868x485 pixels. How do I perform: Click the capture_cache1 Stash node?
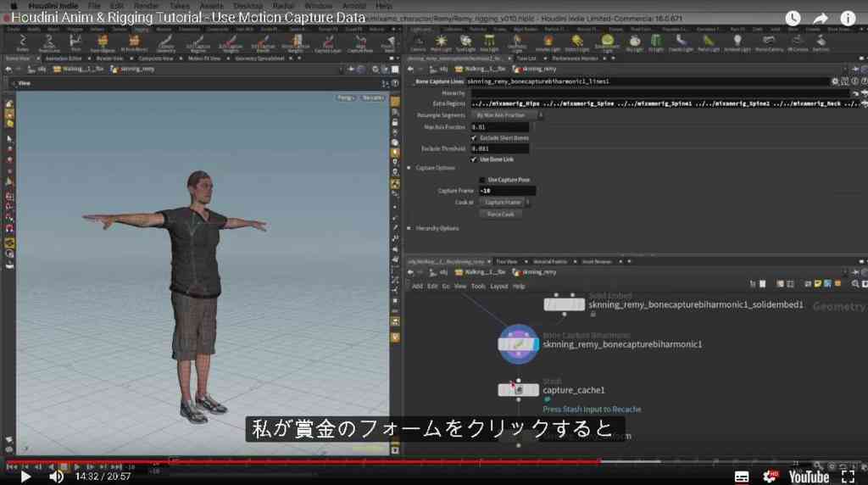point(518,390)
